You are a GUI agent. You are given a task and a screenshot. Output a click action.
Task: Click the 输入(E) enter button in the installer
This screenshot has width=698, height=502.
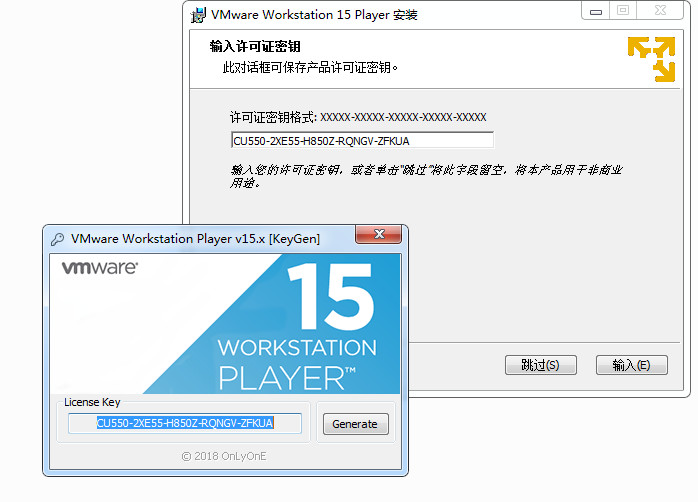(632, 365)
